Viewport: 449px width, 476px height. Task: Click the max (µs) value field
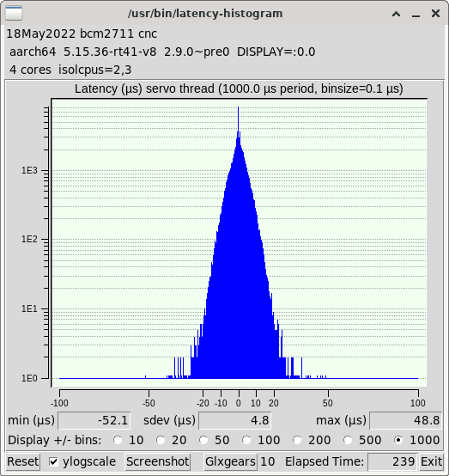[405, 421]
